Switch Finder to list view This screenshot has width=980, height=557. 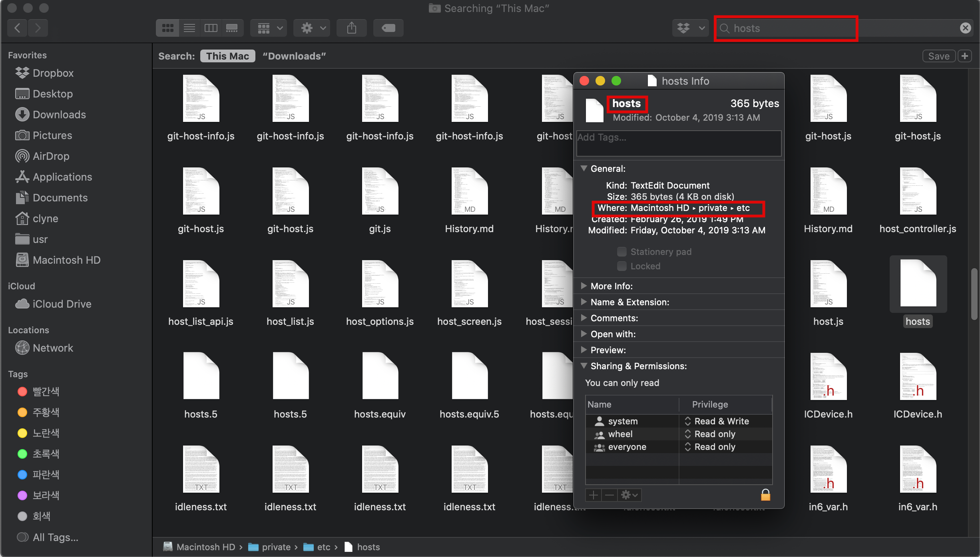pyautogui.click(x=189, y=28)
